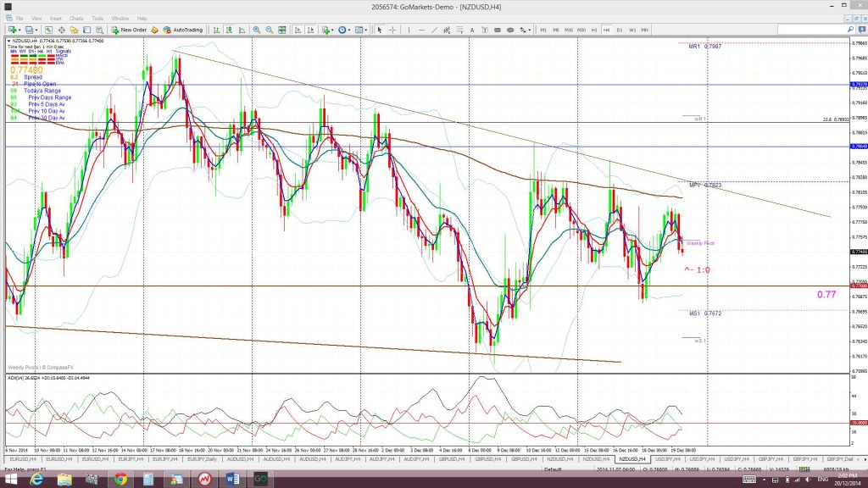Open the Window menu
Image resolution: width=868 pixels, height=488 pixels.
[x=120, y=19]
